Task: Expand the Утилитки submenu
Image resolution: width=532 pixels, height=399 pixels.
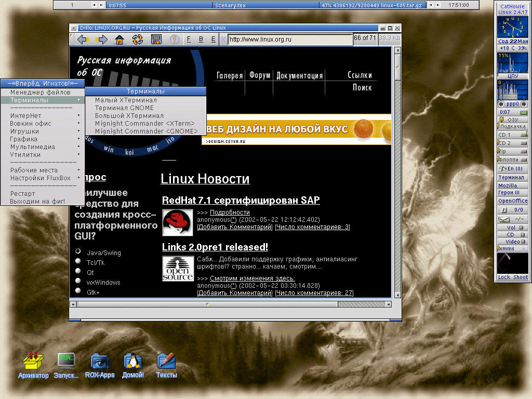Action: pyautogui.click(x=43, y=155)
